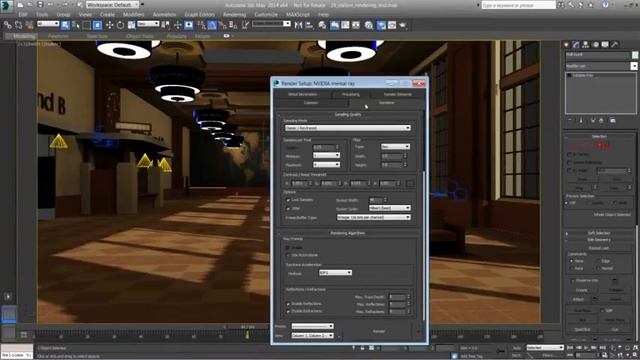Click the Render button in Render Setup

tap(379, 331)
